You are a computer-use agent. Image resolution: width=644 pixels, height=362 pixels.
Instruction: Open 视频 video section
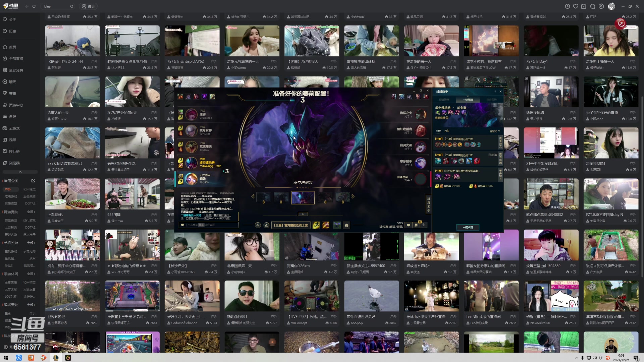[x=10, y=140]
